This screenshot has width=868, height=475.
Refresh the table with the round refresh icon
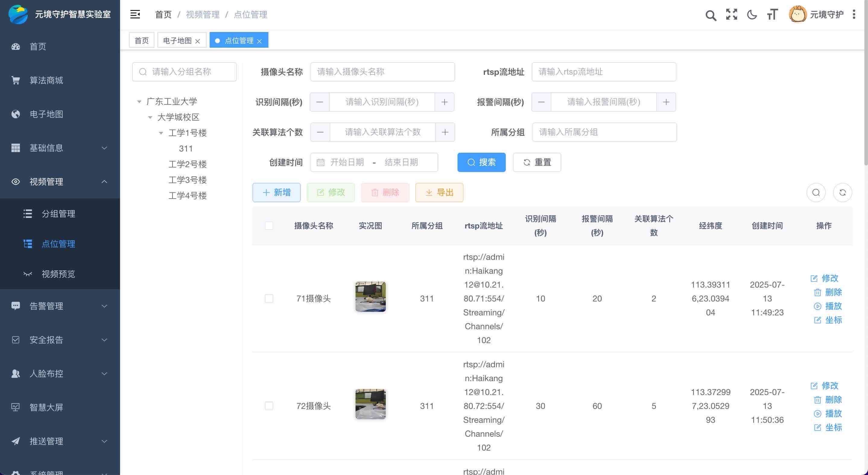click(x=842, y=193)
